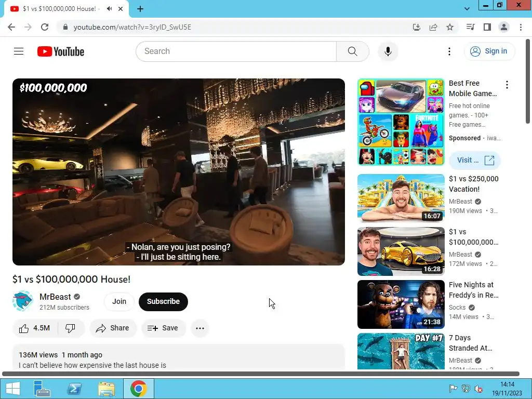Expand the video description box
This screenshot has width=532, height=399.
(x=179, y=357)
